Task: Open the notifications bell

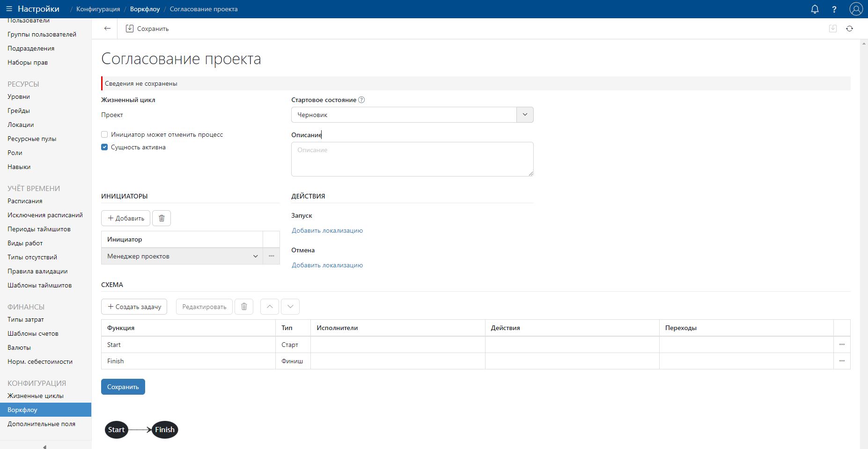Action: coord(815,9)
